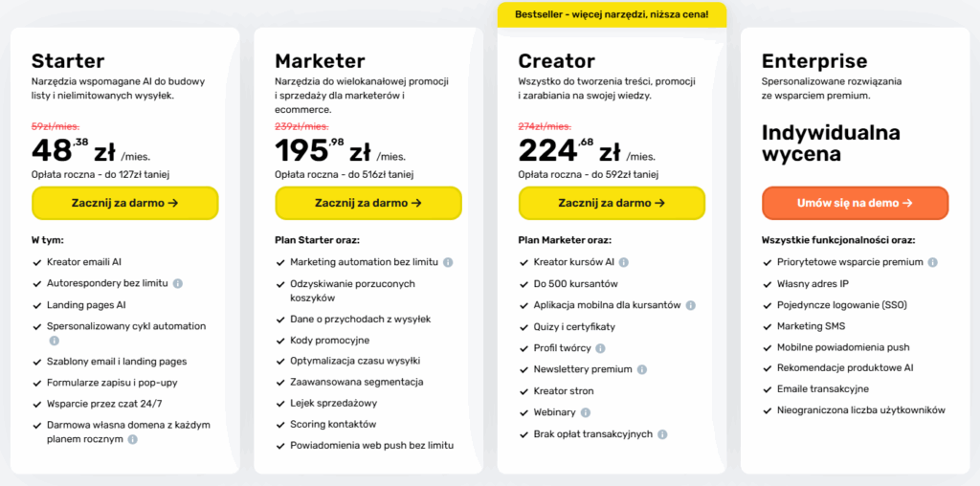
Task: Open info tooltip for Profil twórcy
Action: (x=600, y=348)
